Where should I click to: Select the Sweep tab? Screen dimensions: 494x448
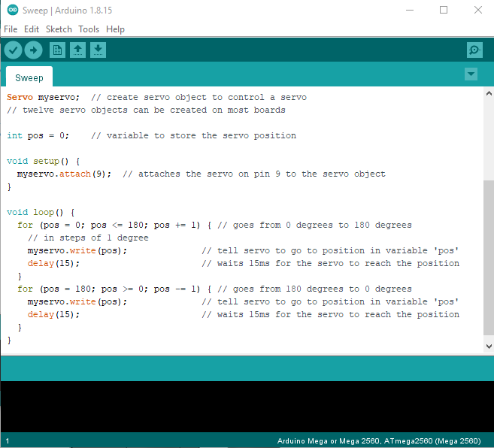[x=29, y=77]
